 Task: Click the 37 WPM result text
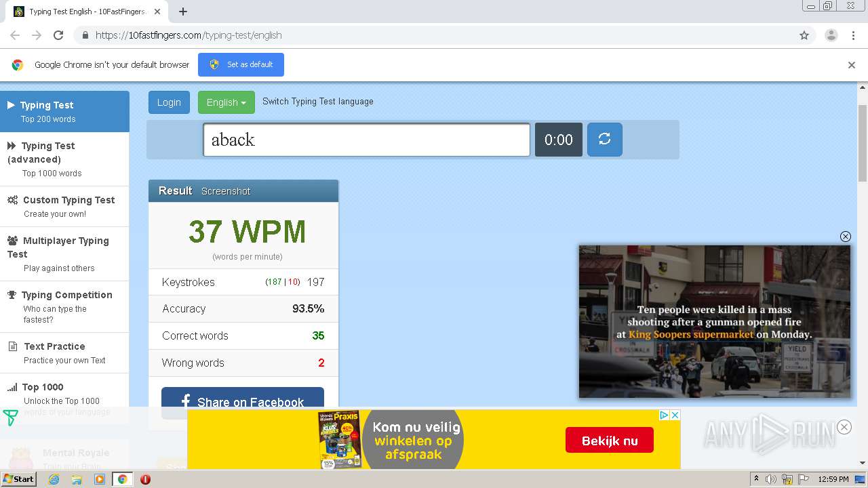[247, 231]
